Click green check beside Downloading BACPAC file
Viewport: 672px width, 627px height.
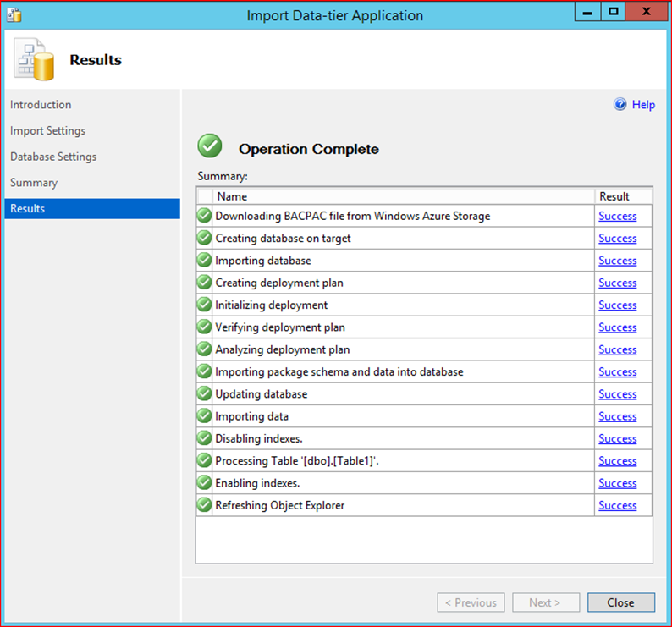pos(205,216)
